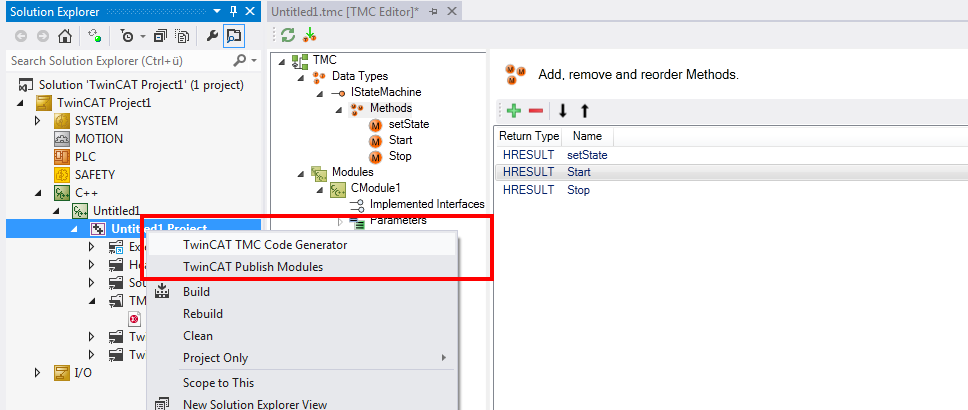
Task: Add a new method with the green plus
Action: (514, 111)
